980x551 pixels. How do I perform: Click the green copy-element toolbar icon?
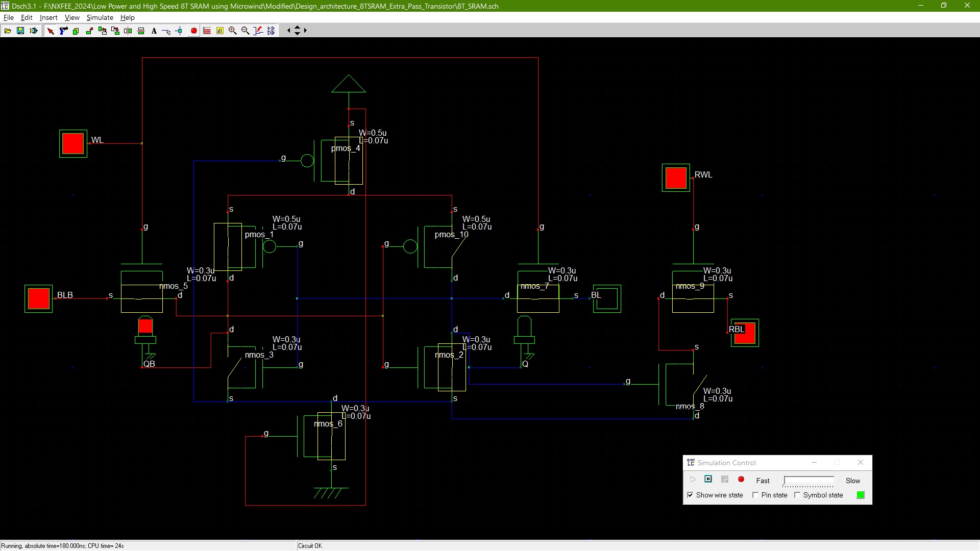point(76,31)
